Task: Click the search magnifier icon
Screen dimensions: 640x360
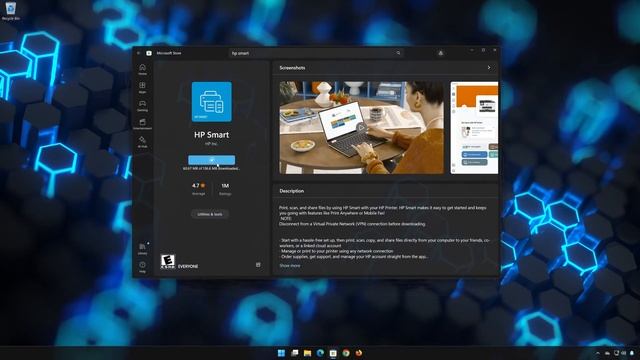Action: click(398, 53)
